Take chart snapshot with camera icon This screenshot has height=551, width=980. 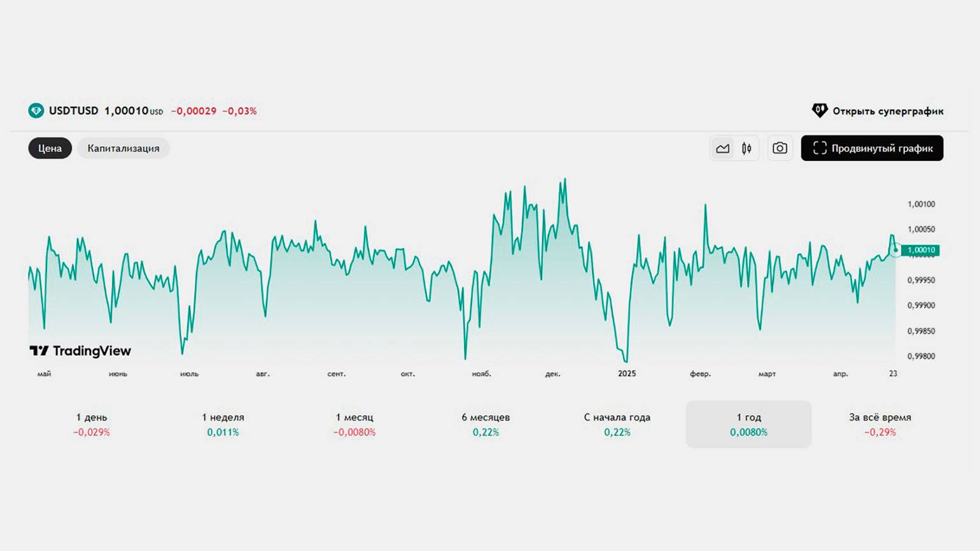pyautogui.click(x=780, y=148)
